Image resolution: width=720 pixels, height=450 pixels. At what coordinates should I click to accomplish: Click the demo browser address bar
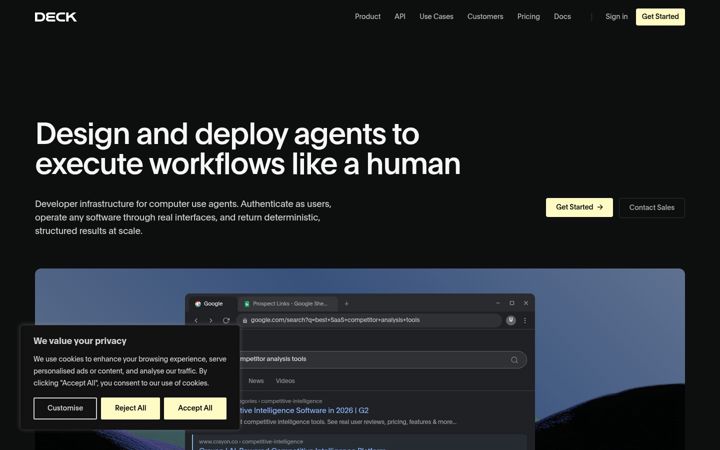click(x=370, y=320)
